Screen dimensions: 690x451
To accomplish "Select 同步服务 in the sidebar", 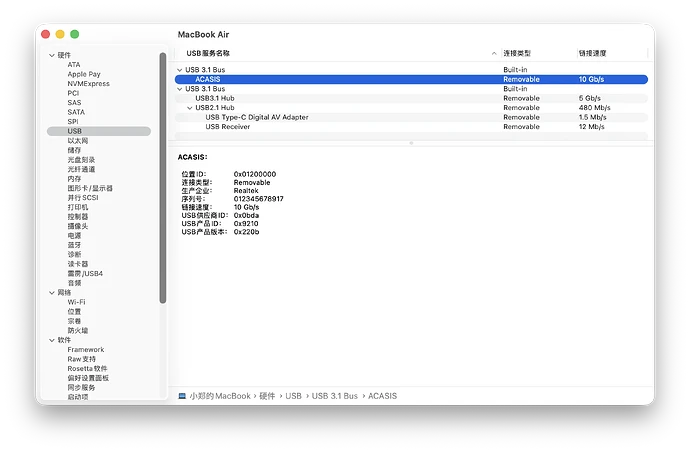I will point(81,388).
